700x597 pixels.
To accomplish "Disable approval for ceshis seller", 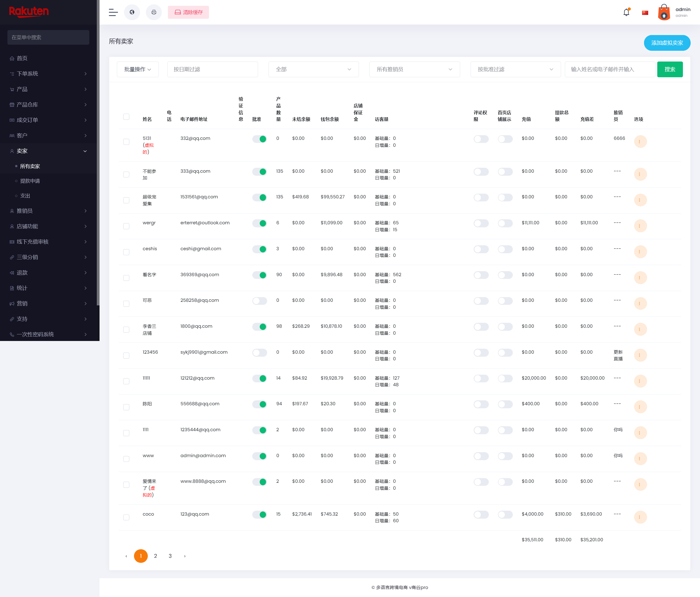I will click(259, 249).
